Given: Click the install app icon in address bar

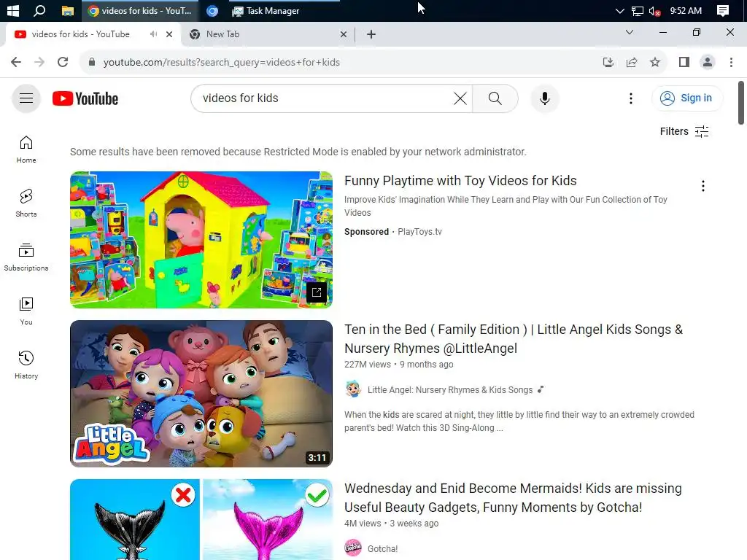Looking at the screenshot, I should click(608, 63).
